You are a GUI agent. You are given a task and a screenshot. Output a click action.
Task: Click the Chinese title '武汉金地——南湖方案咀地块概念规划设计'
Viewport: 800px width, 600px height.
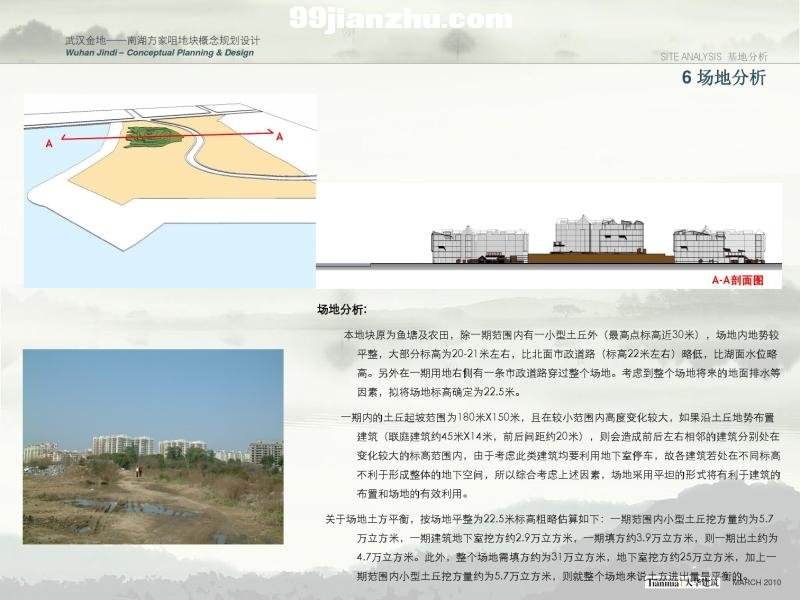[162, 40]
